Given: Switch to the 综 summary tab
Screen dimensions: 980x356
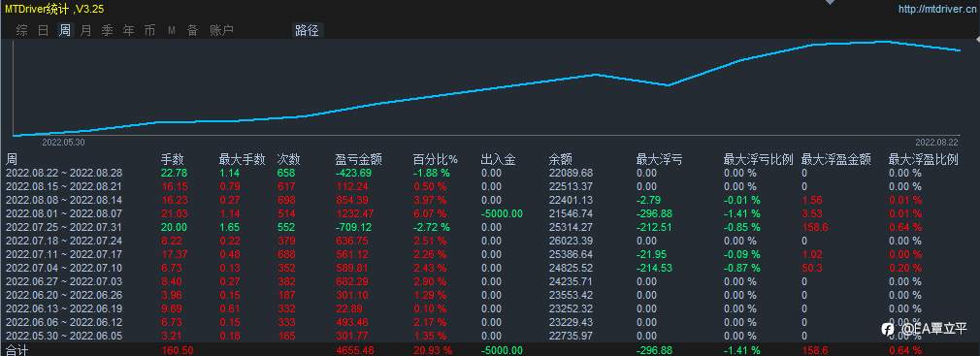Looking at the screenshot, I should pos(22,31).
